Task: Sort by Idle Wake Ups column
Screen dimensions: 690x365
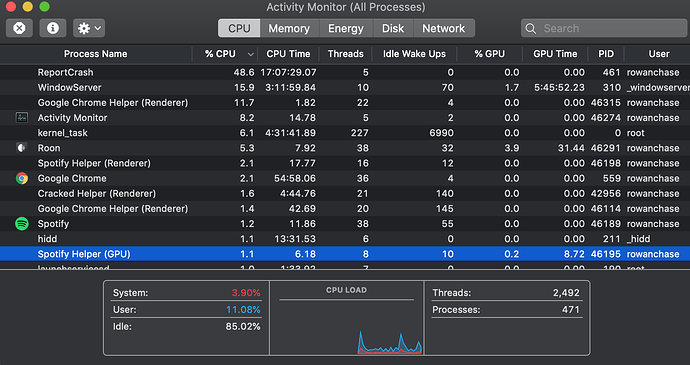Action: tap(414, 54)
